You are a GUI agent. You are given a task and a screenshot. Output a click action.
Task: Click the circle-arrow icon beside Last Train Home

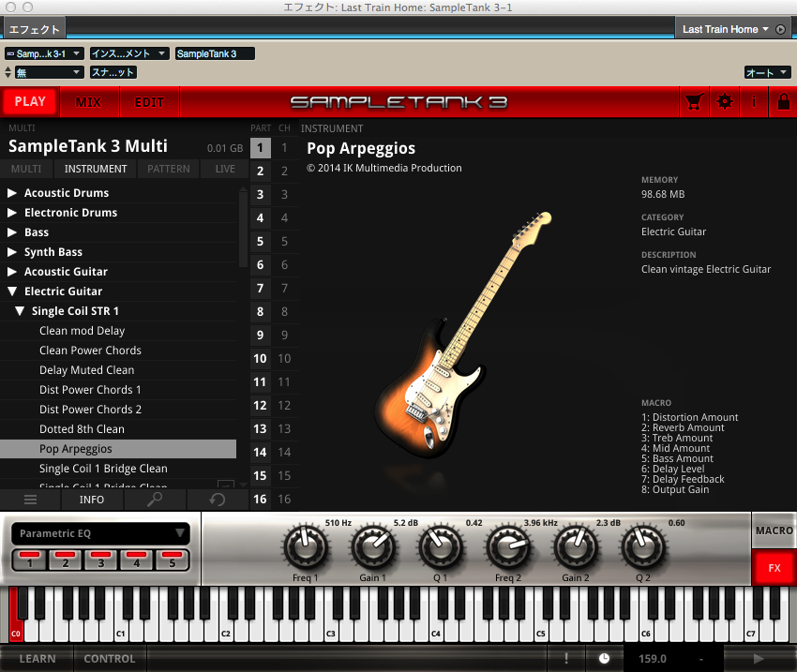point(781,29)
